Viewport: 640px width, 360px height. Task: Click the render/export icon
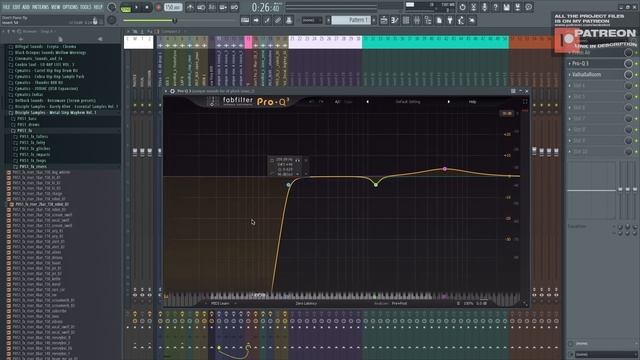(518, 7)
